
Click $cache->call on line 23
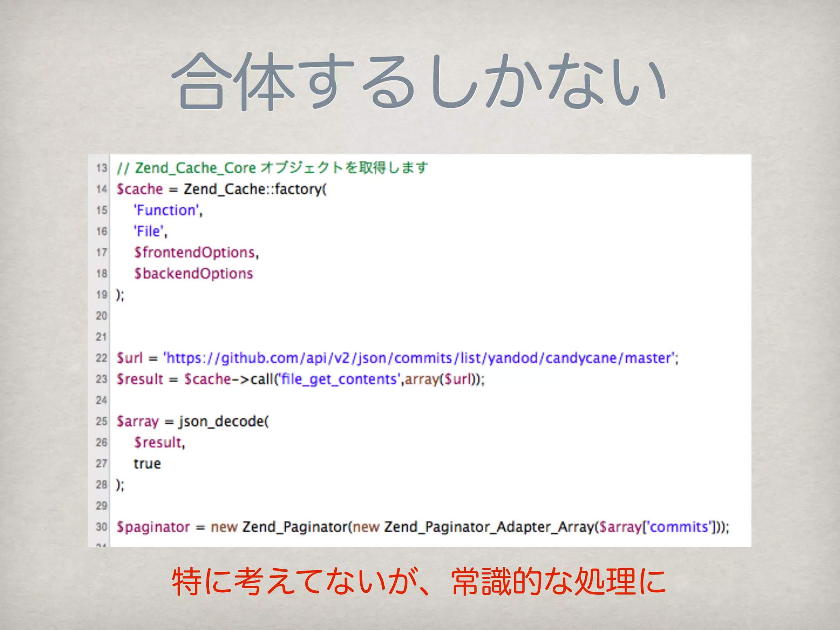(x=230, y=379)
